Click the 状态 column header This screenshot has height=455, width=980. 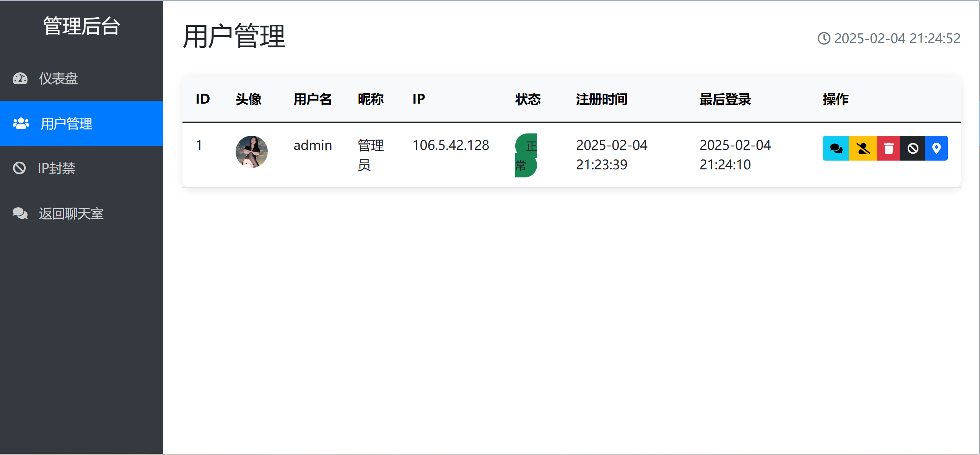pos(528,99)
